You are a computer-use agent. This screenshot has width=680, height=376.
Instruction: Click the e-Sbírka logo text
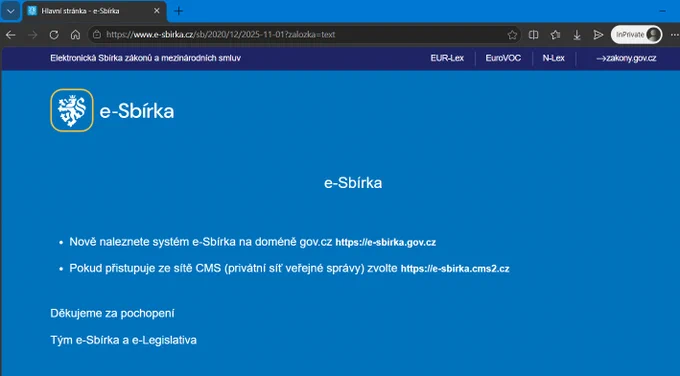(x=137, y=111)
